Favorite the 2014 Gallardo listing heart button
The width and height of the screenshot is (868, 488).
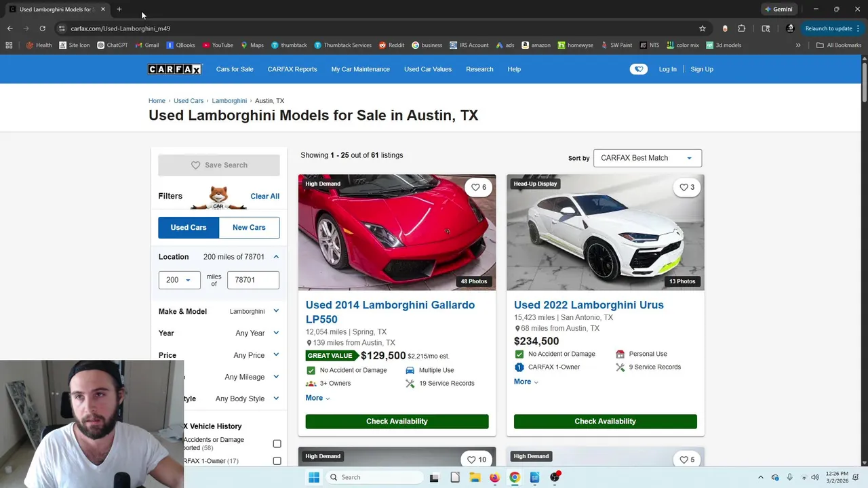[x=479, y=188]
